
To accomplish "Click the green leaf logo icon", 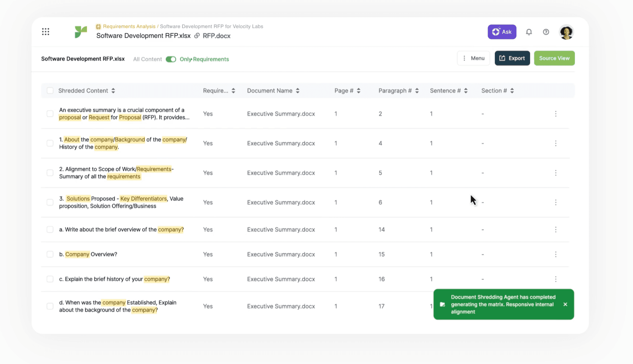I will 81,32.
